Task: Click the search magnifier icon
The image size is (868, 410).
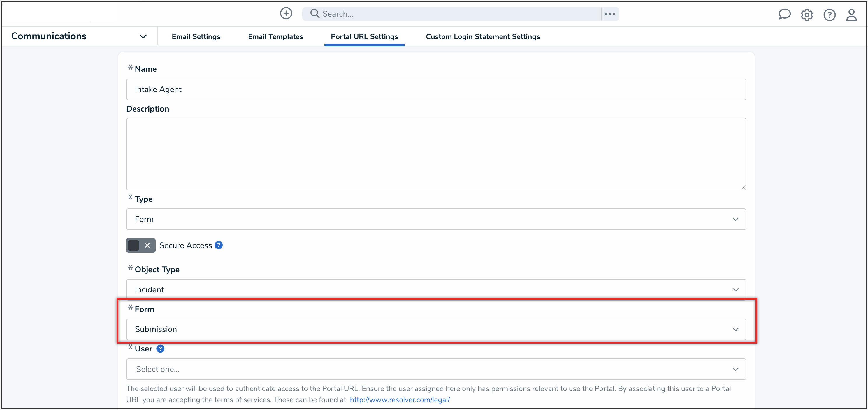Action: (x=314, y=13)
